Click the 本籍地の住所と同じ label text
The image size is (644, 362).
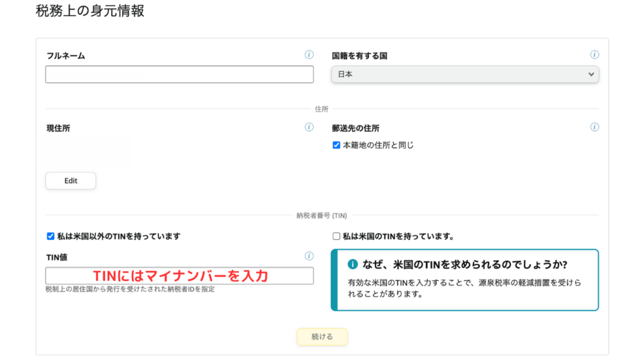pos(378,145)
